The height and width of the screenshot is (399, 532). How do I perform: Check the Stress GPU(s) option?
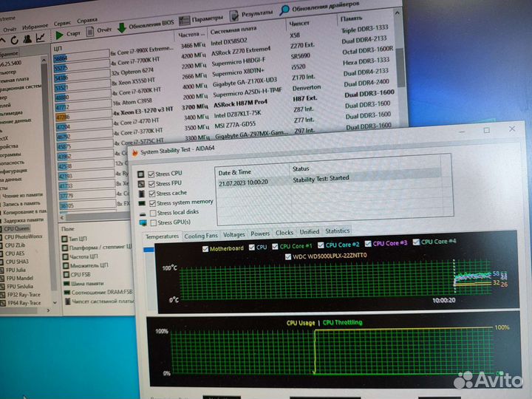[x=154, y=223]
